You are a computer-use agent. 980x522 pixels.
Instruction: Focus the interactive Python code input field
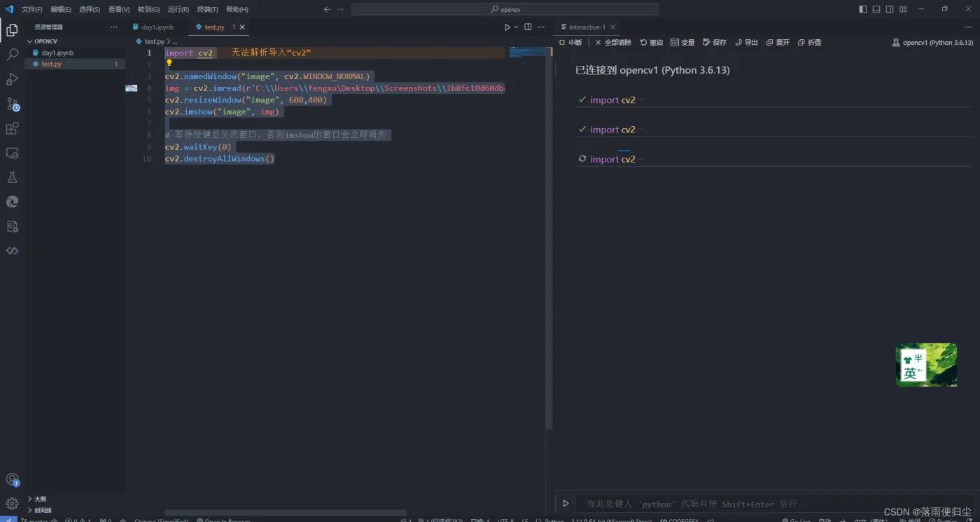pyautogui.click(x=773, y=503)
